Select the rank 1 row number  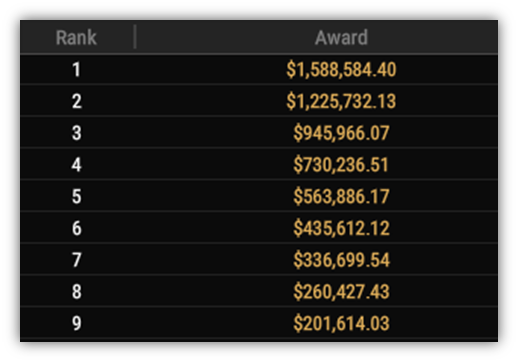pyautogui.click(x=77, y=70)
